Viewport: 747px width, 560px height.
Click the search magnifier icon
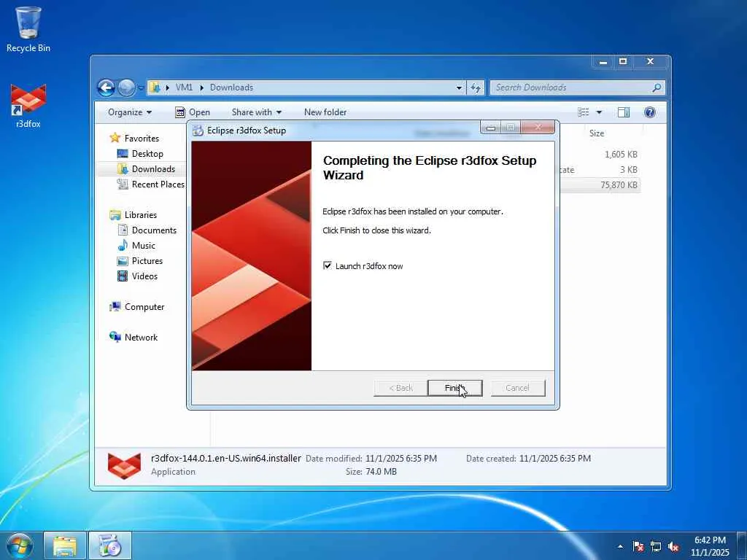(x=657, y=87)
